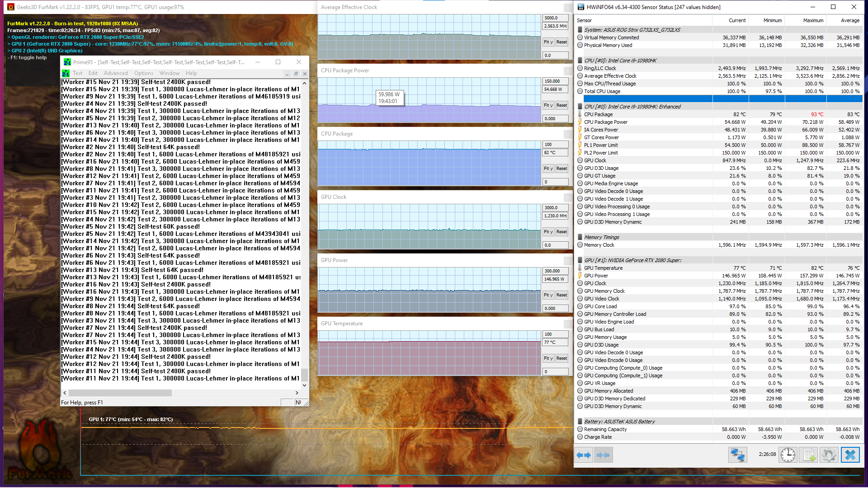Click Reset on Average Effective Clock graph
Image resolution: width=868 pixels, height=488 pixels.
561,42
